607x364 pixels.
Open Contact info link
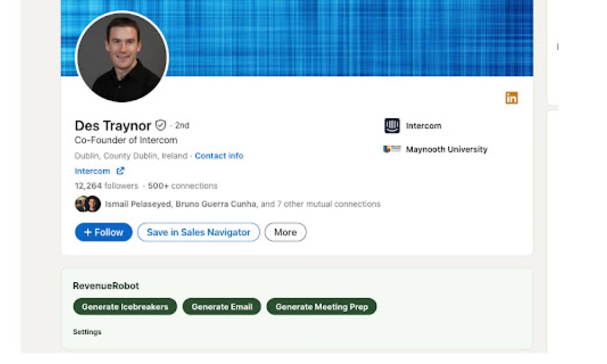219,156
